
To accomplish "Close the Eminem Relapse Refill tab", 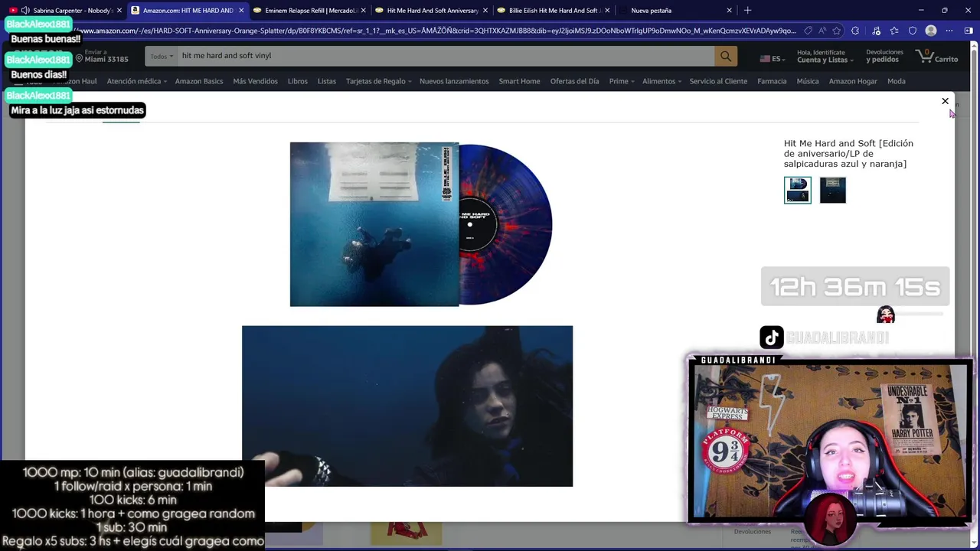I will point(363,11).
